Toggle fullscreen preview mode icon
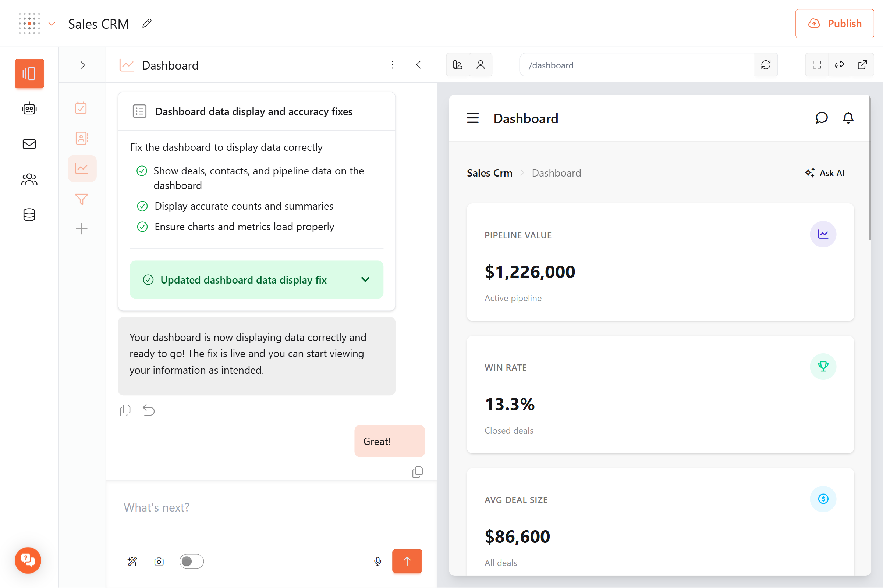Screen dimensions: 883x588 [817, 65]
